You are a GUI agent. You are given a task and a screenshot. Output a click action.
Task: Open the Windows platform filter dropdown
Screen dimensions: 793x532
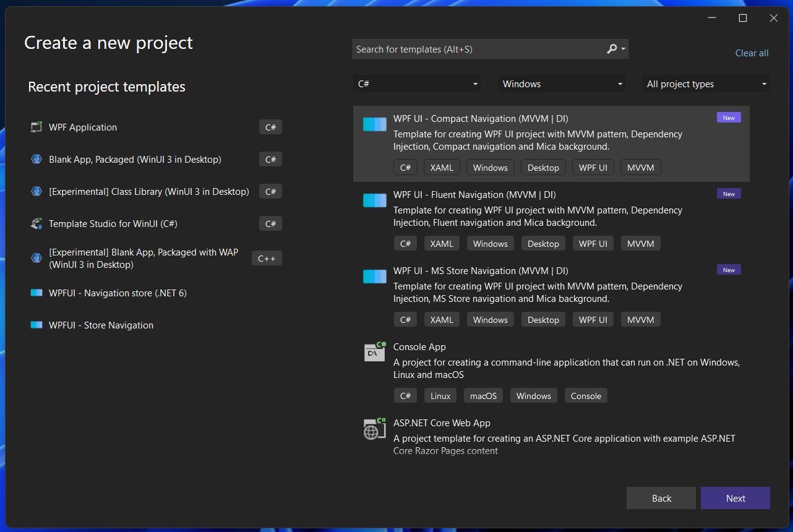click(560, 84)
